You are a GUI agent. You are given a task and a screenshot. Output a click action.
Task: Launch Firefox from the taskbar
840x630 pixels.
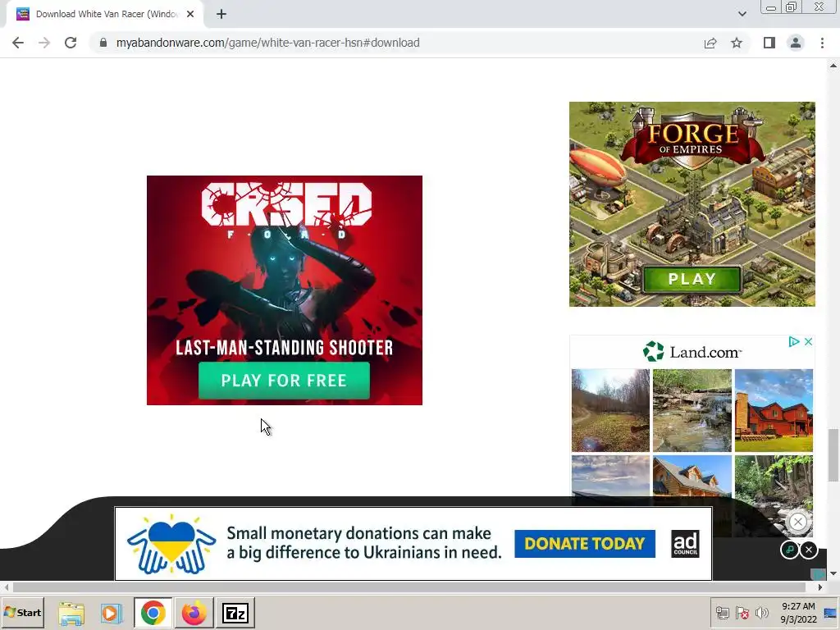tap(194, 613)
